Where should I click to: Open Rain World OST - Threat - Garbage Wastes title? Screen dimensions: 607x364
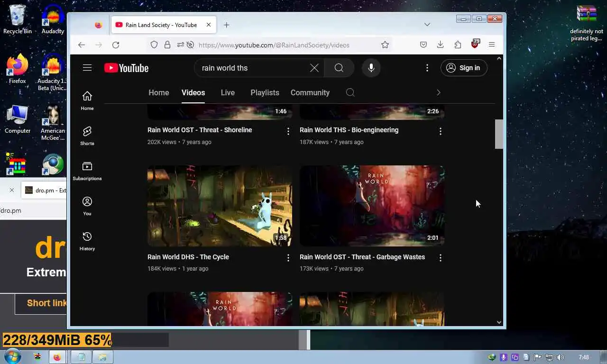(x=362, y=257)
